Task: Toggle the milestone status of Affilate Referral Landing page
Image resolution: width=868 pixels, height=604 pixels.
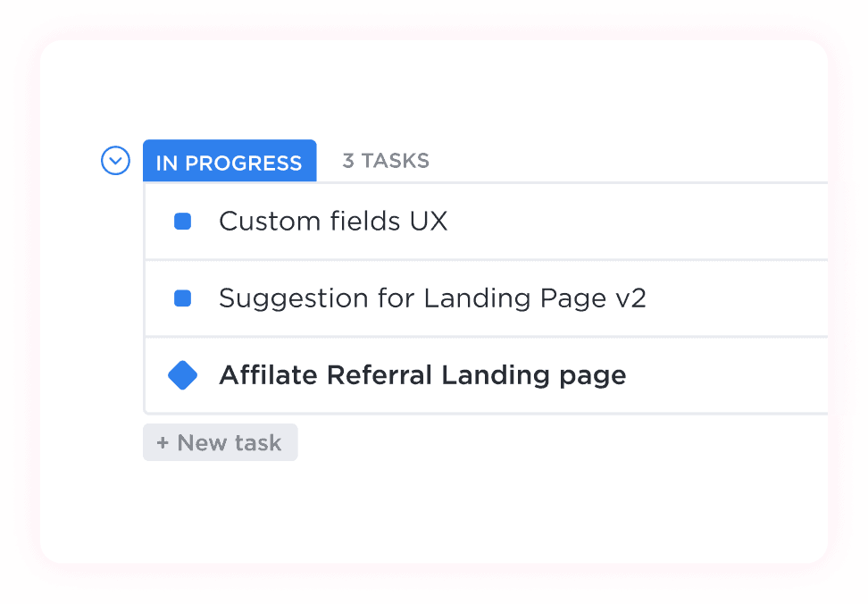Action: [183, 375]
